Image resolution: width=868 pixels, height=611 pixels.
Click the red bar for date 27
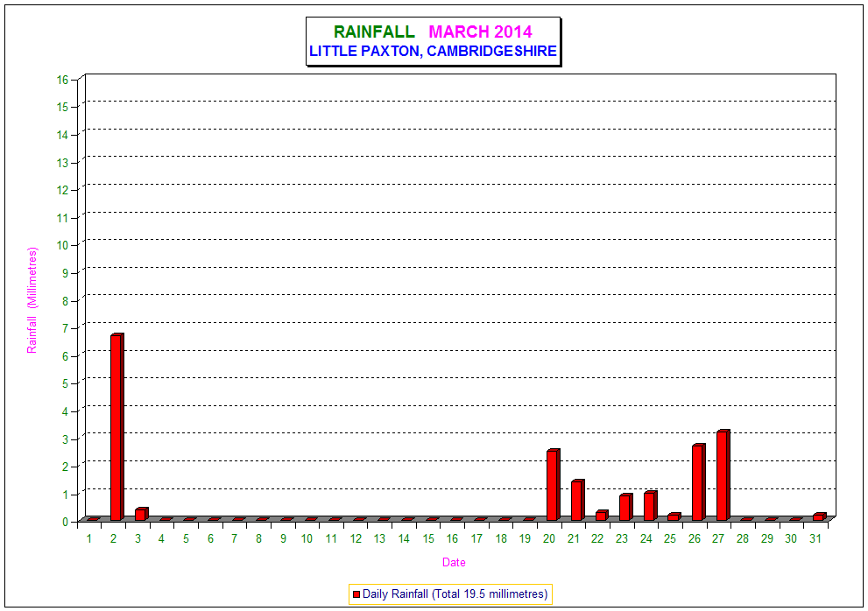coord(723,475)
